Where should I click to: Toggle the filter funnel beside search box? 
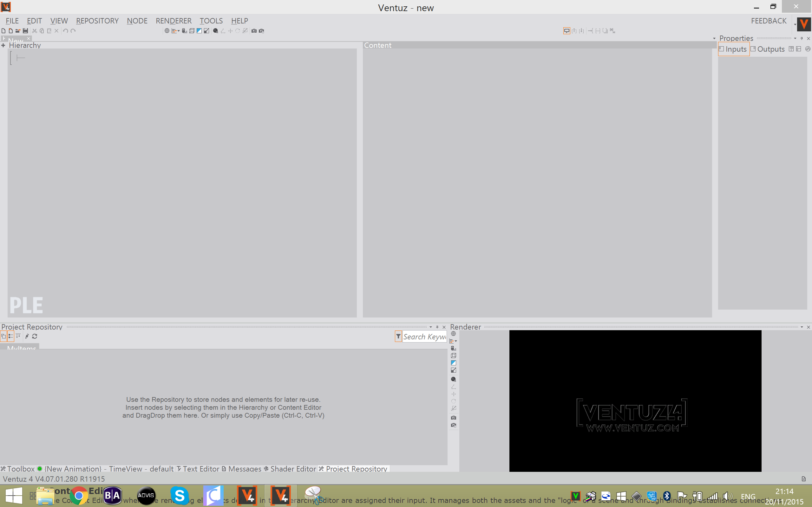click(398, 336)
